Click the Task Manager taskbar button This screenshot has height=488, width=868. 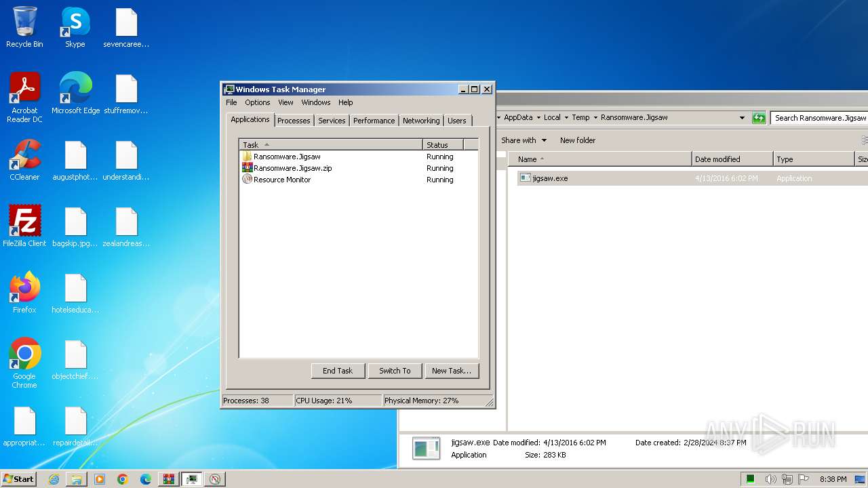click(192, 479)
